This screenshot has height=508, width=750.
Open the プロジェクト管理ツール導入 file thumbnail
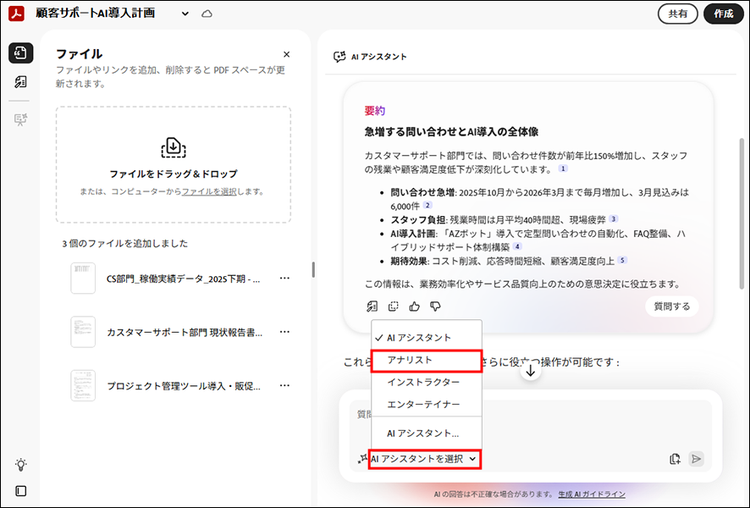pos(83,386)
